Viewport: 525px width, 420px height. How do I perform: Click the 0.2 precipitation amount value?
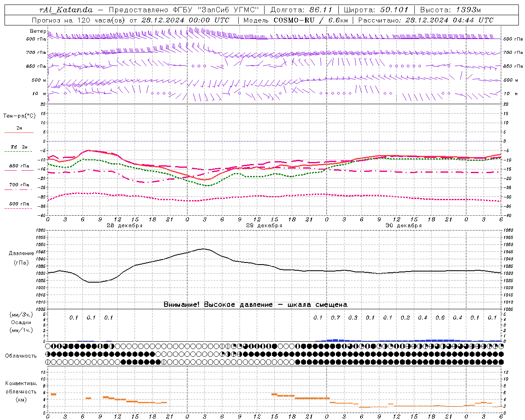point(405,317)
